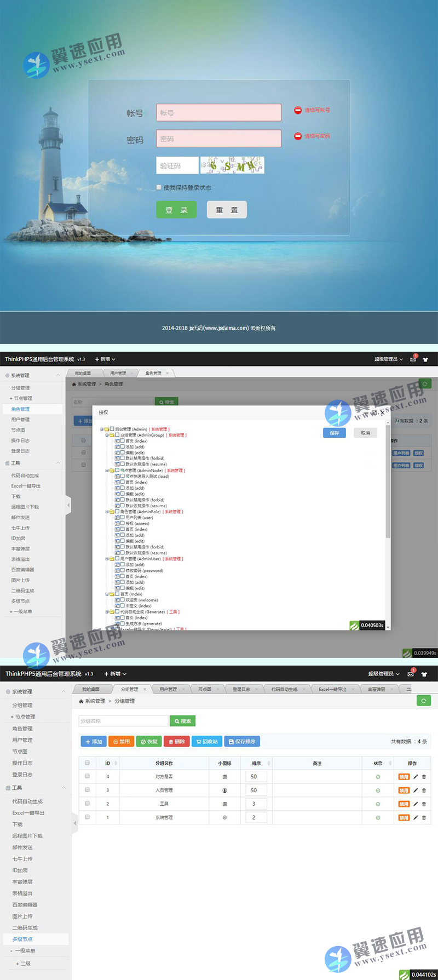The image size is (438, 980).
Task: Click the red warning icon beside 请填写帐号
Action: [298, 110]
